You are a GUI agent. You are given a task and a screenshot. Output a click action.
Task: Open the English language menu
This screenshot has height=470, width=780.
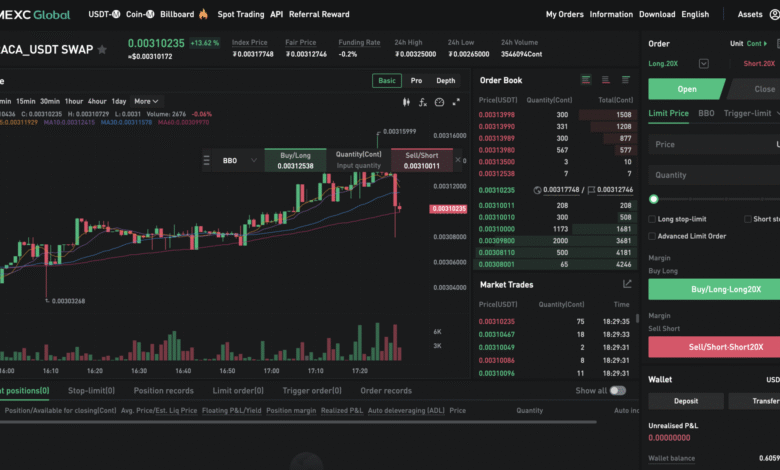pos(695,14)
